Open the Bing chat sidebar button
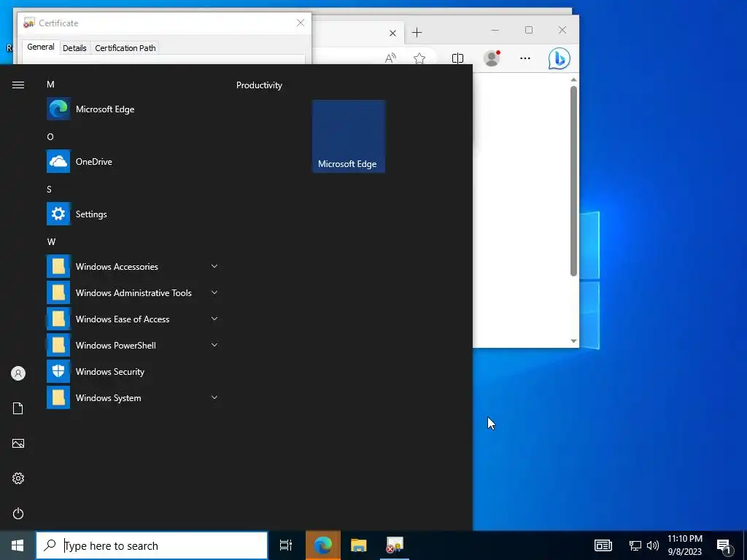 tap(560, 58)
